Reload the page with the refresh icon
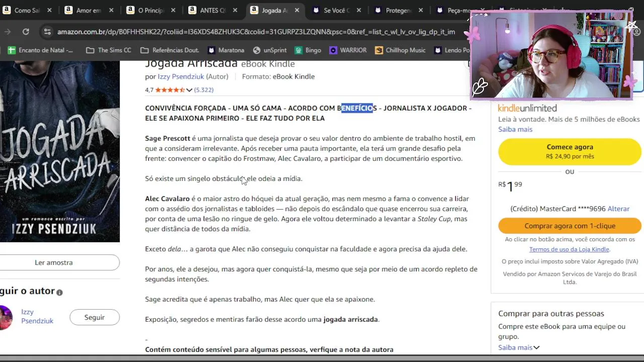The height and width of the screenshot is (362, 644). click(26, 32)
